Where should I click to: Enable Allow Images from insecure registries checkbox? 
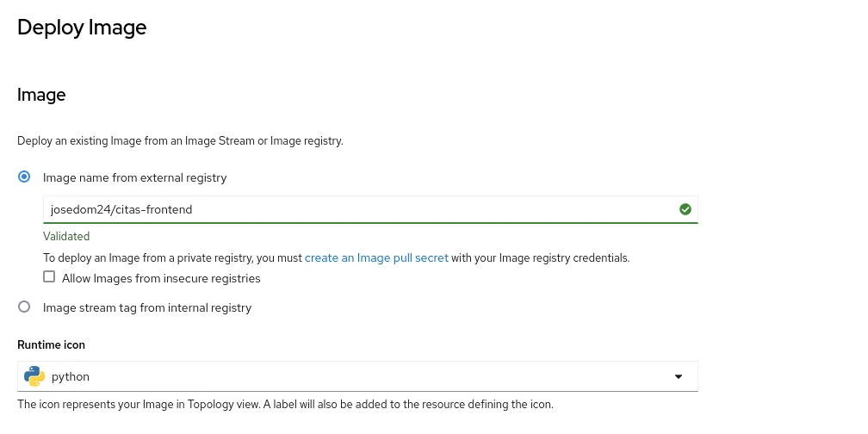pyautogui.click(x=49, y=277)
